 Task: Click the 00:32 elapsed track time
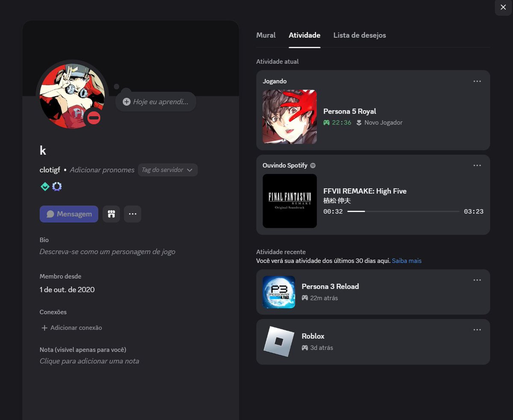tap(333, 211)
